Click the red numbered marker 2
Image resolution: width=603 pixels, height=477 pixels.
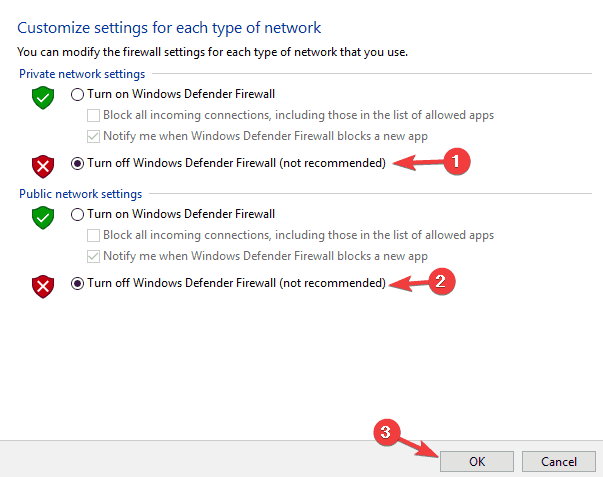coord(441,282)
